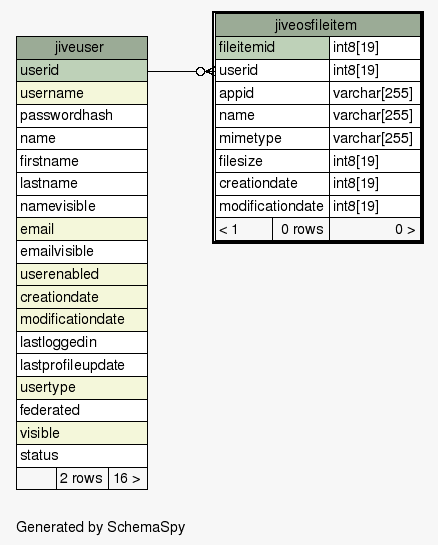Click the crow's foot relationship connector
The image size is (438, 545).
pyautogui.click(x=205, y=72)
